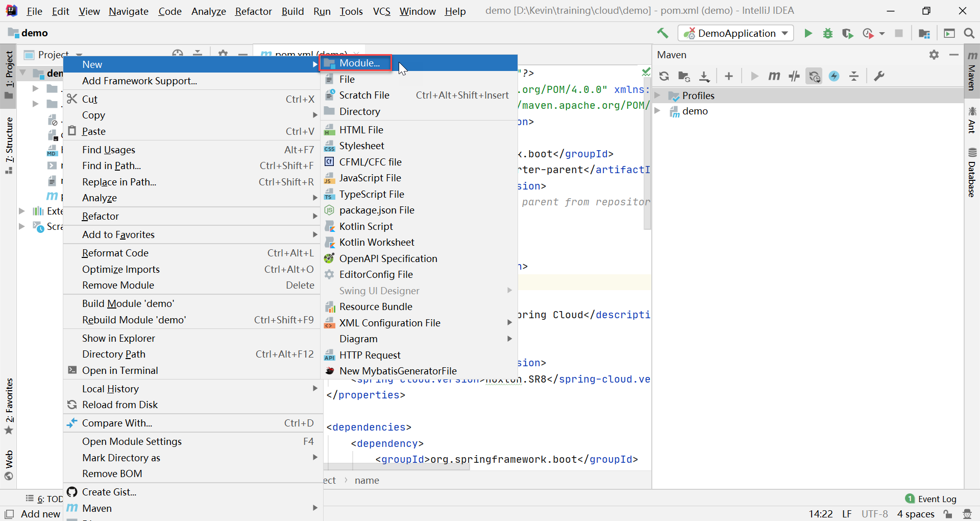This screenshot has width=980, height=521.
Task: Toggle read-only lock icon in the status bar
Action: (x=948, y=514)
